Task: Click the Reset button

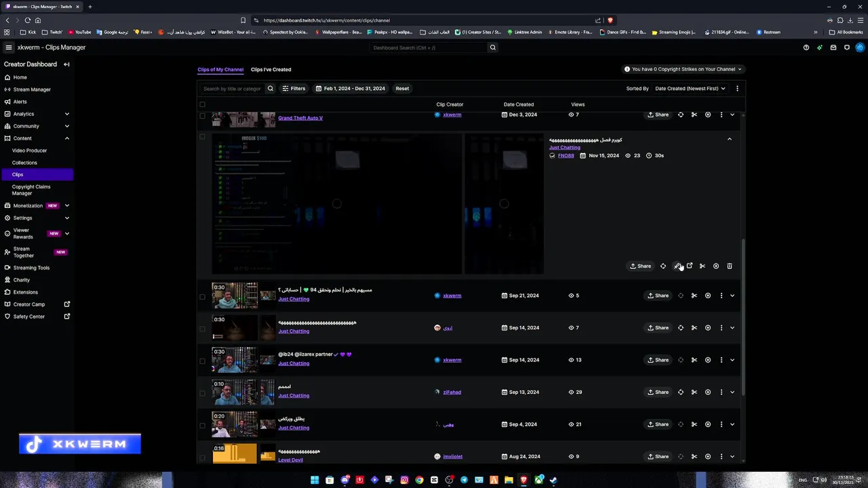Action: point(402,89)
